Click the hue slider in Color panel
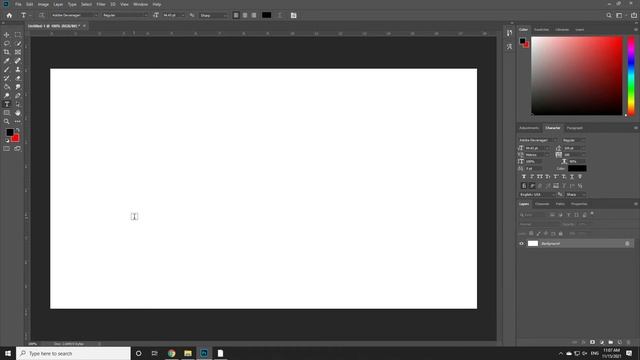 click(x=631, y=76)
